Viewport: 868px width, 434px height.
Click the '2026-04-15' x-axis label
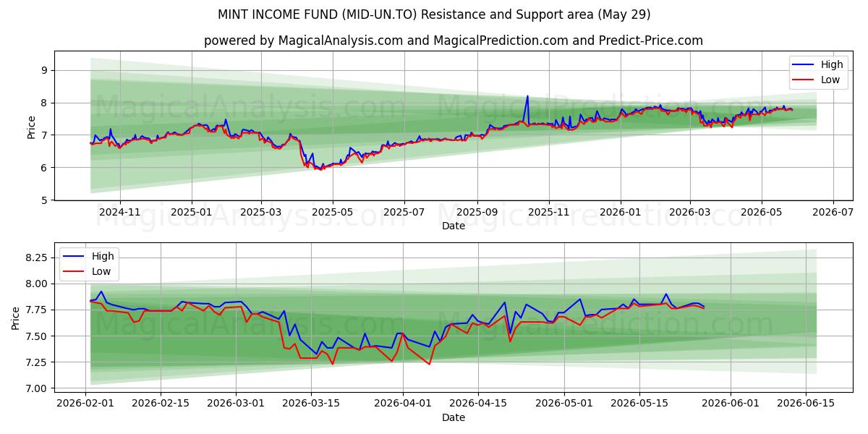pyautogui.click(x=477, y=404)
